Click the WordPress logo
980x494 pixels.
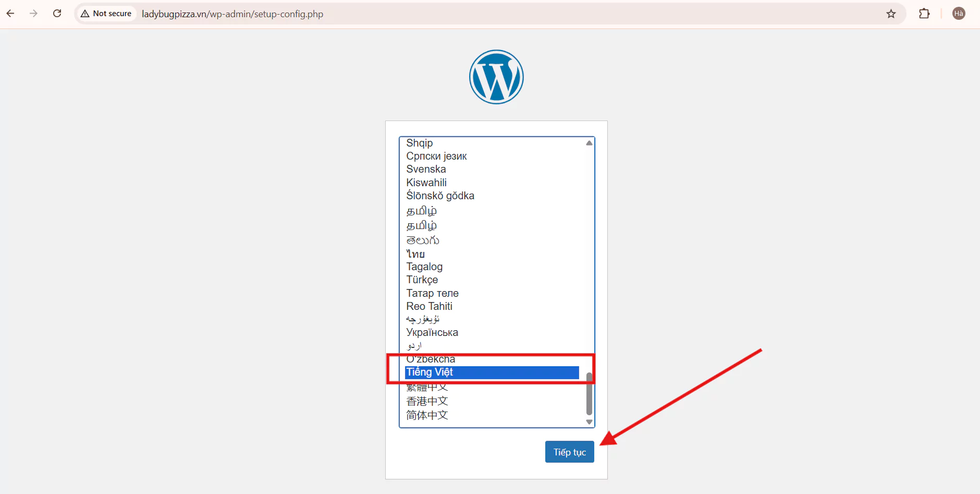click(x=496, y=77)
